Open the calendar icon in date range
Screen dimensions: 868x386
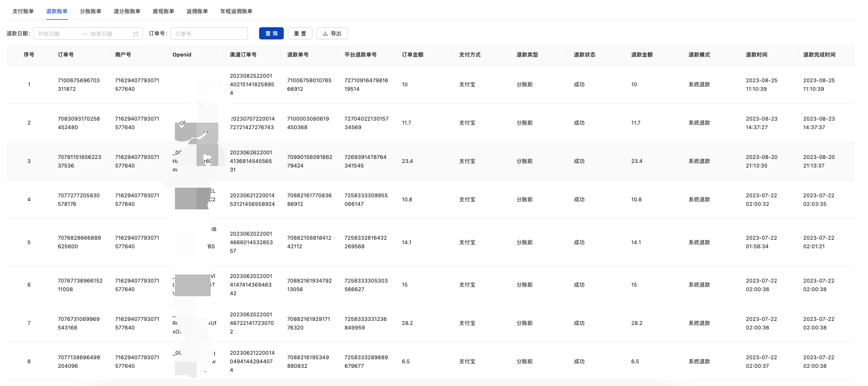136,34
